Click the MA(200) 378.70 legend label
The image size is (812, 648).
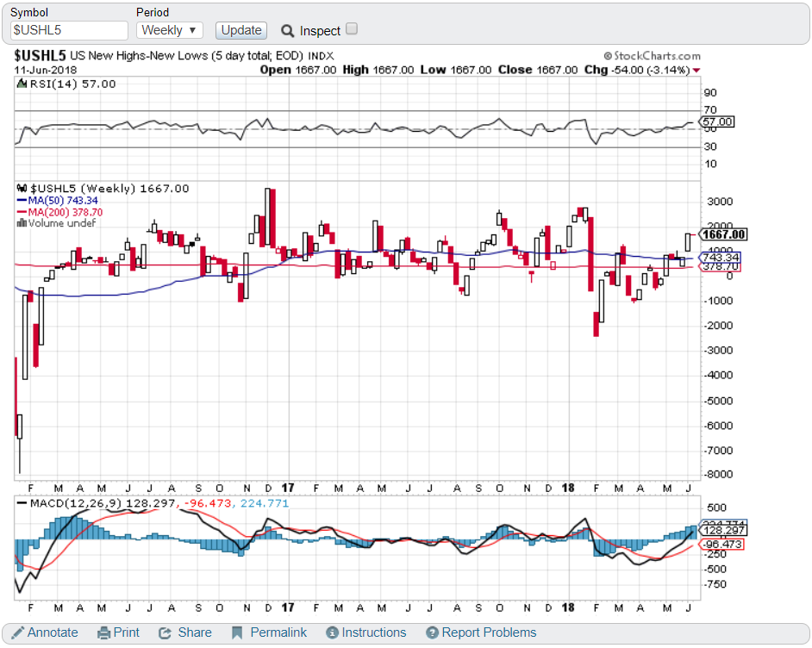tap(66, 212)
